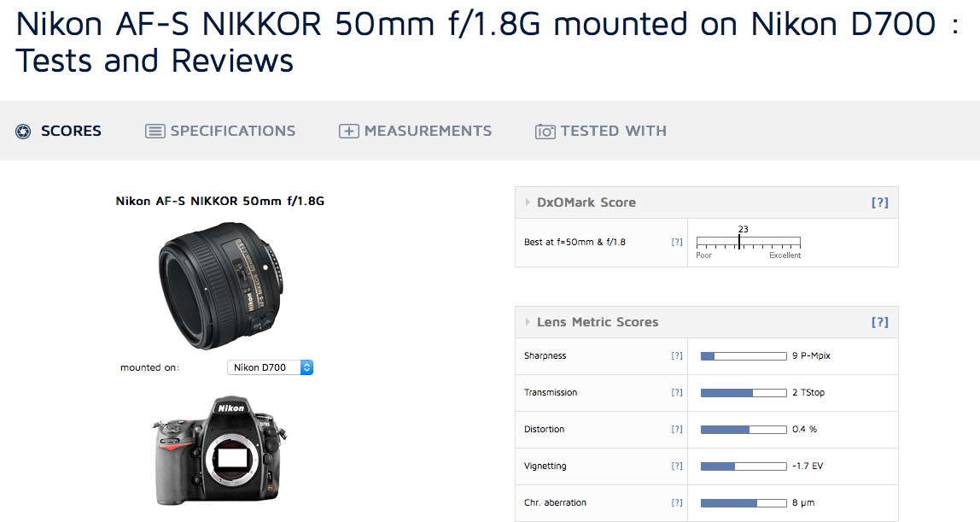Switch to the SPECIFICATIONS tab
This screenshot has width=980, height=522.
pos(232,132)
